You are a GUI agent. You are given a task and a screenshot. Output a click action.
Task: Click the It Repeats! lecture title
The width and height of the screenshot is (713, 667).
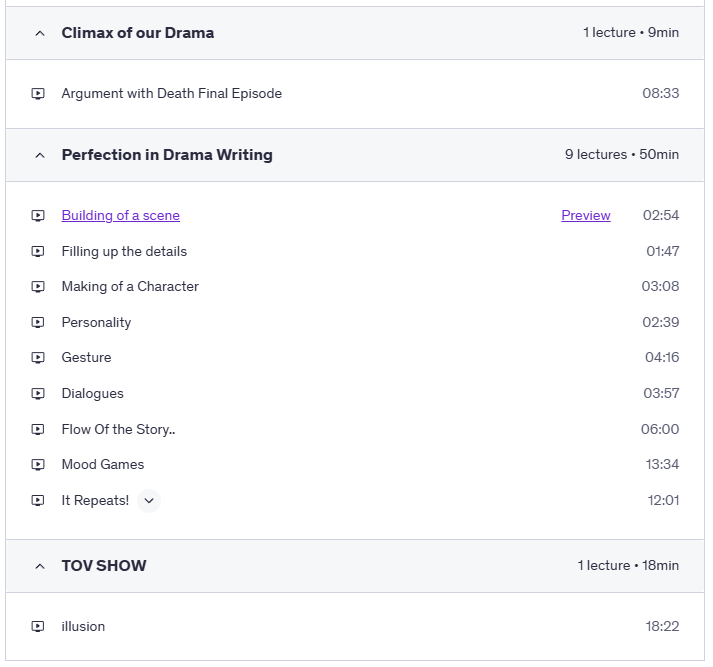[x=95, y=501]
